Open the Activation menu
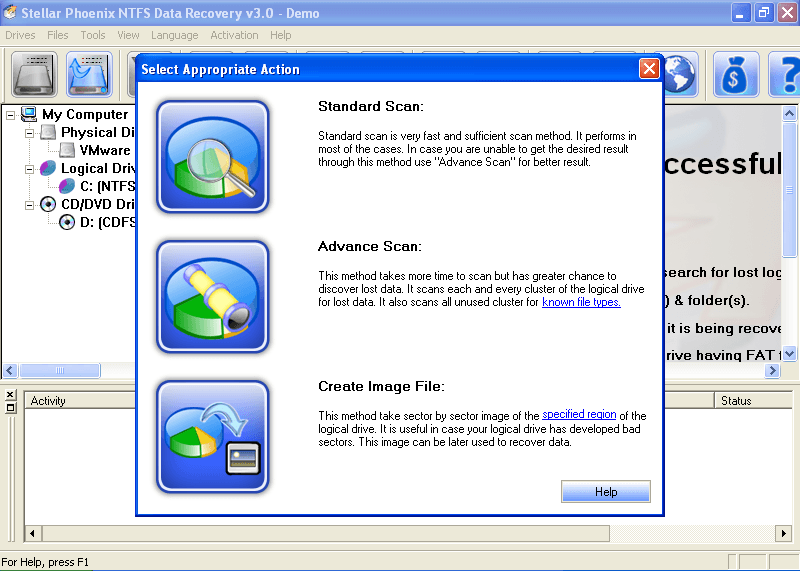The height and width of the screenshot is (571, 800). pyautogui.click(x=234, y=35)
